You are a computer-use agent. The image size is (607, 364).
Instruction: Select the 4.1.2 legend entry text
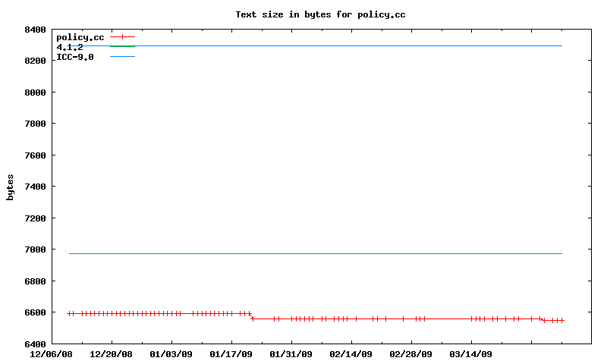coord(70,47)
